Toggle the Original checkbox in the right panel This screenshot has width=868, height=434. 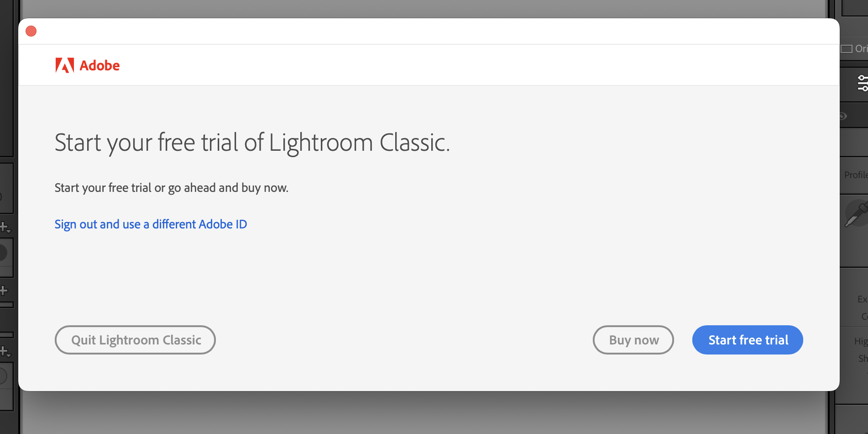tap(847, 49)
